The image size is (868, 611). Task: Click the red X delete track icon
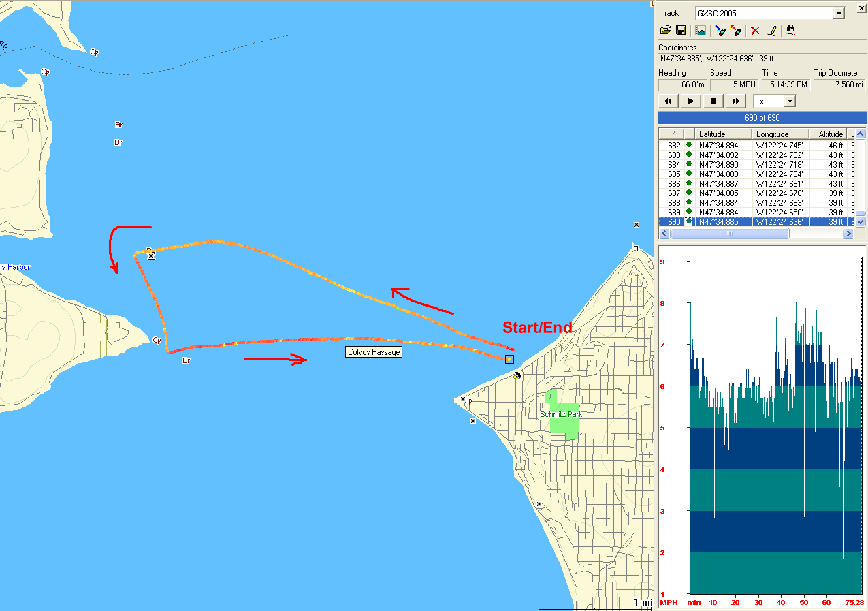click(755, 31)
